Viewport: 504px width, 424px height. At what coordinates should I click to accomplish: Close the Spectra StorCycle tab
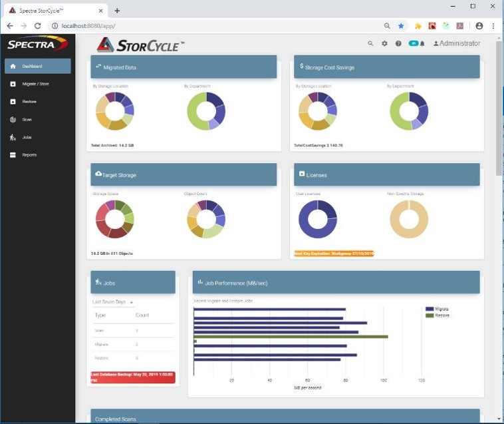(100, 11)
